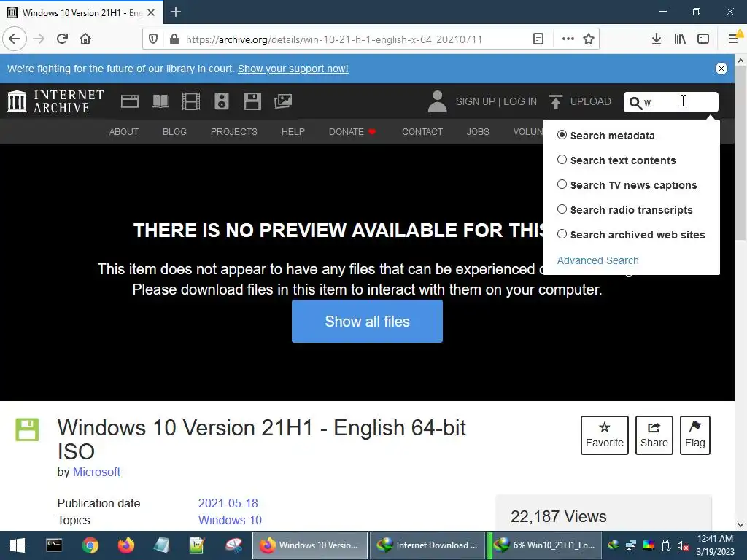Open the Firefox hamburger menu
The height and width of the screenshot is (560, 747).
734,39
